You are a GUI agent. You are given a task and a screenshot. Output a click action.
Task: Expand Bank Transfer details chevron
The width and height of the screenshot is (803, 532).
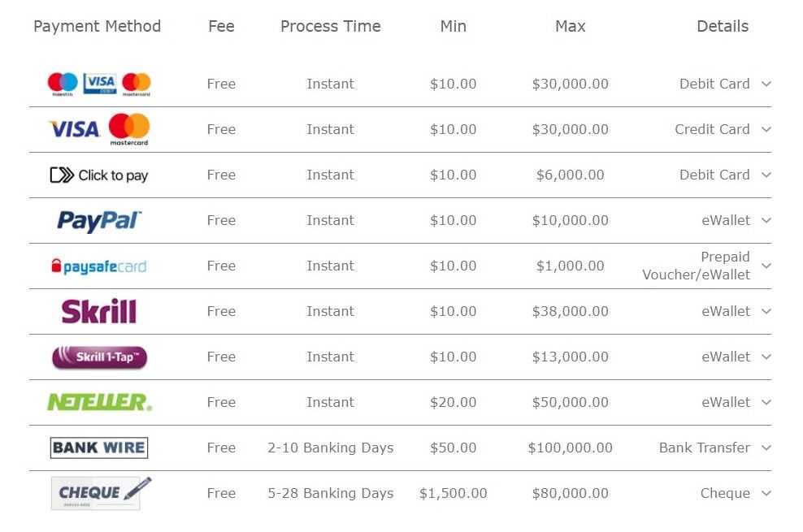[766, 448]
